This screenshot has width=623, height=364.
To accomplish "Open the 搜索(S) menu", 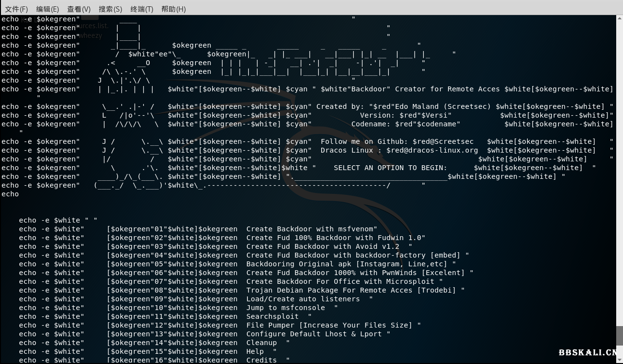I will (110, 9).
